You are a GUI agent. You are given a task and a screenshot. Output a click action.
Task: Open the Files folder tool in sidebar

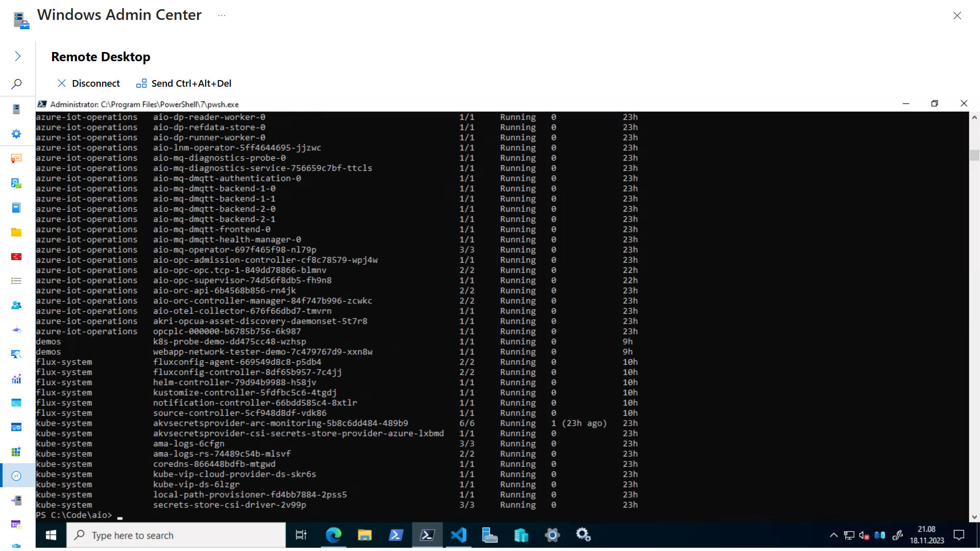tap(16, 232)
